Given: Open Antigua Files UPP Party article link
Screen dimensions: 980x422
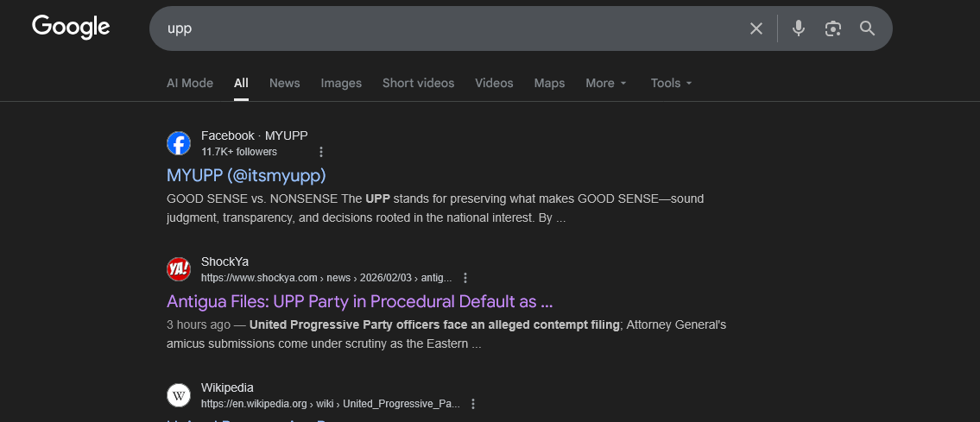Looking at the screenshot, I should (x=359, y=301).
